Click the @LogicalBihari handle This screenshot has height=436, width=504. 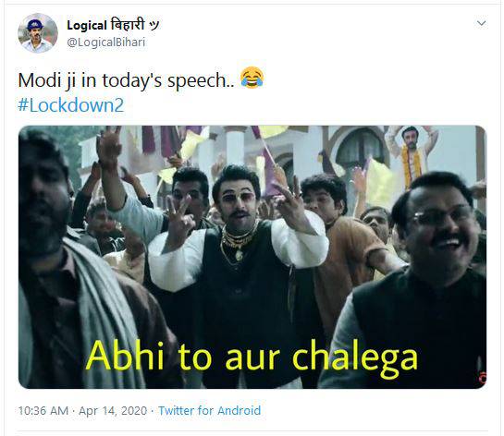pyautogui.click(x=106, y=42)
